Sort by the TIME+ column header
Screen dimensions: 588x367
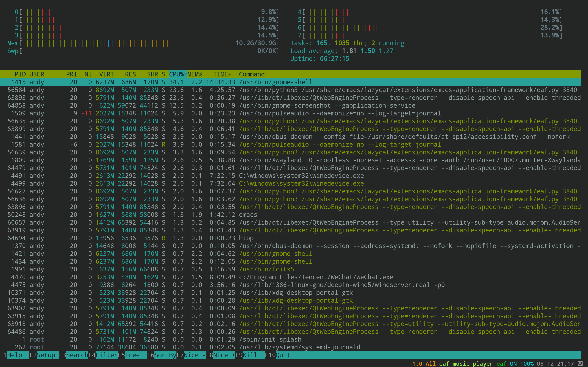click(222, 74)
